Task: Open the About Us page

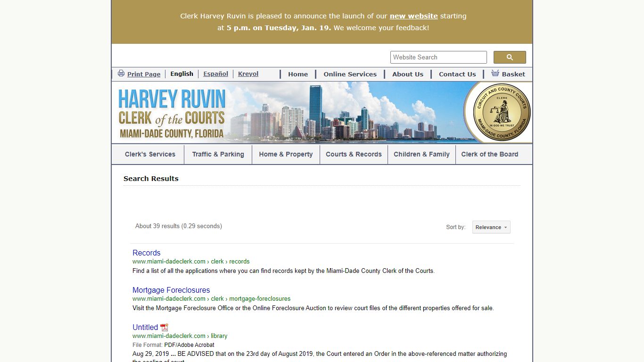Action: [408, 74]
